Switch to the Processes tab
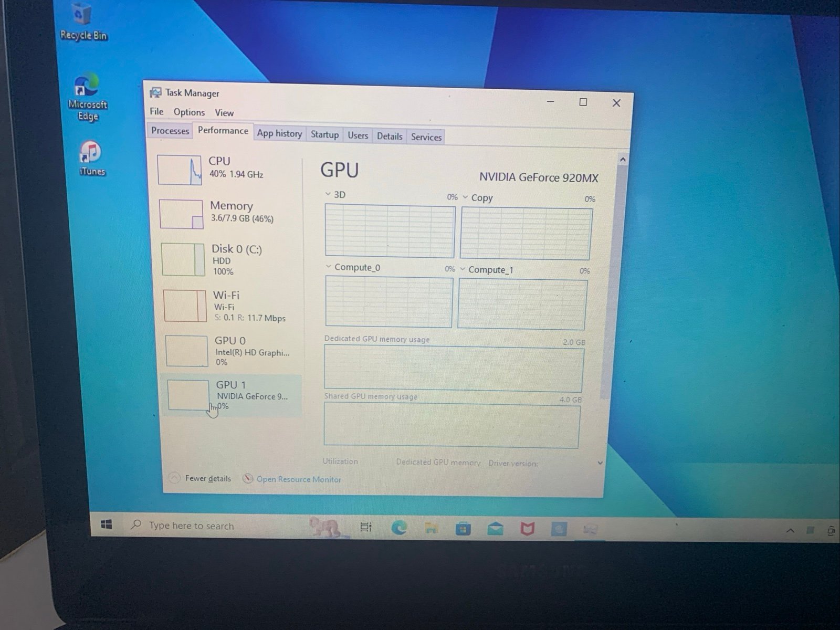This screenshot has width=840, height=630. [x=170, y=131]
